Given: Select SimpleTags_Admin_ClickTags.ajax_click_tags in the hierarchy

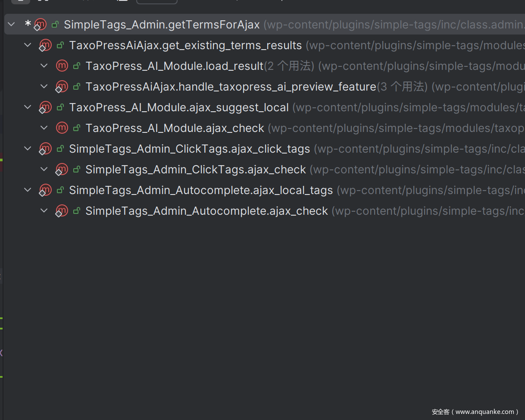Looking at the screenshot, I should tap(189, 149).
